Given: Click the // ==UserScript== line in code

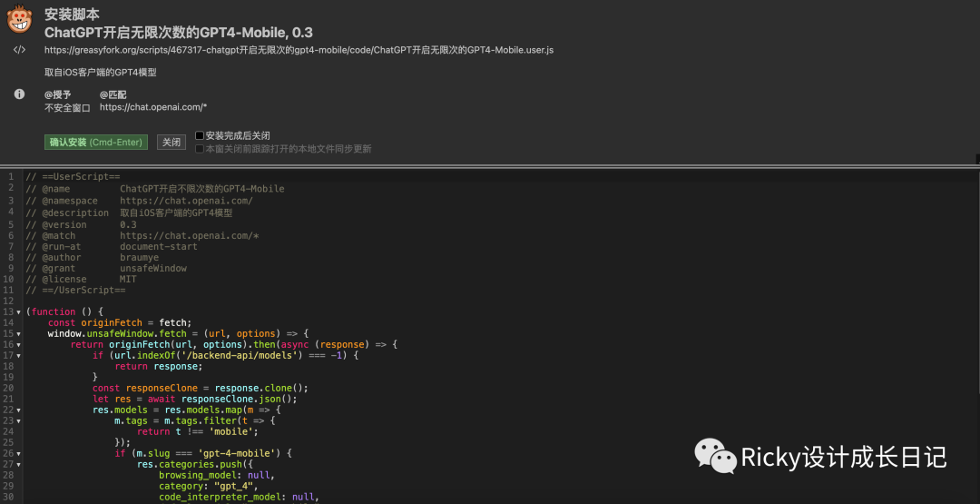Looking at the screenshot, I should (73, 177).
